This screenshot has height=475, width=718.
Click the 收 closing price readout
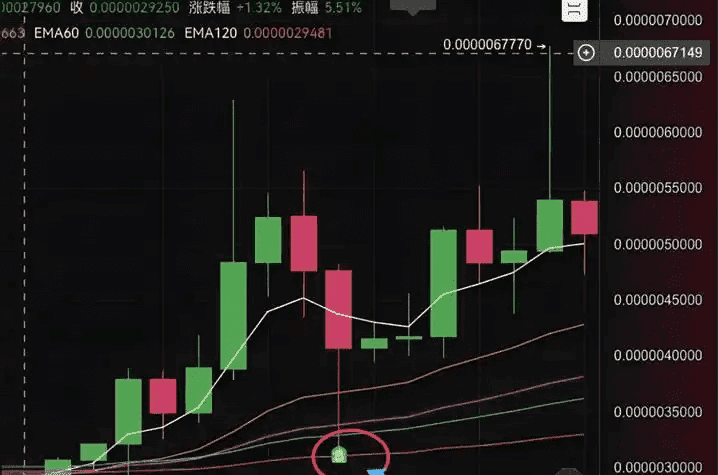coord(125,8)
